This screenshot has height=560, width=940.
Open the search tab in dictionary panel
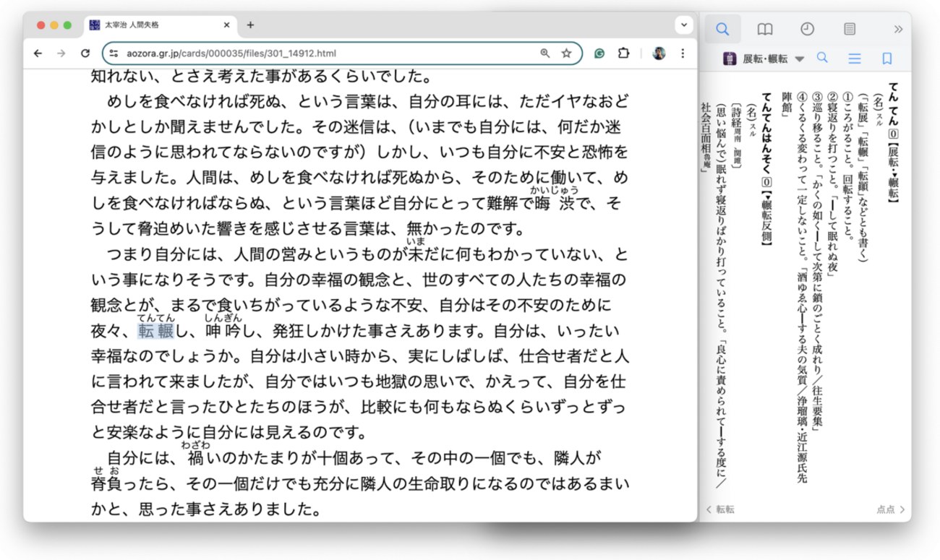point(722,30)
